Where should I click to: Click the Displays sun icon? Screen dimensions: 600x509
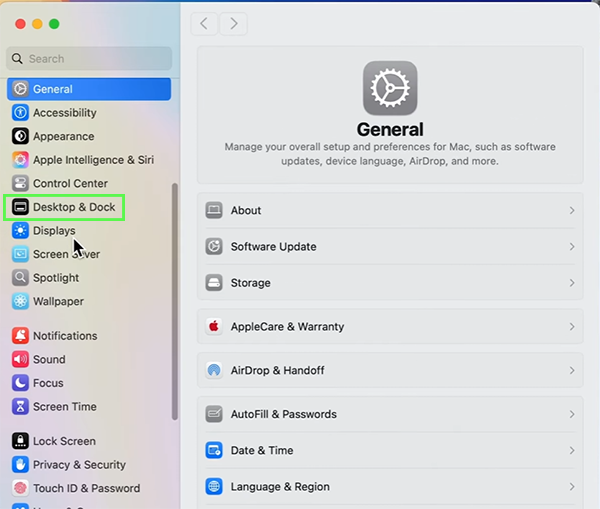point(20,230)
